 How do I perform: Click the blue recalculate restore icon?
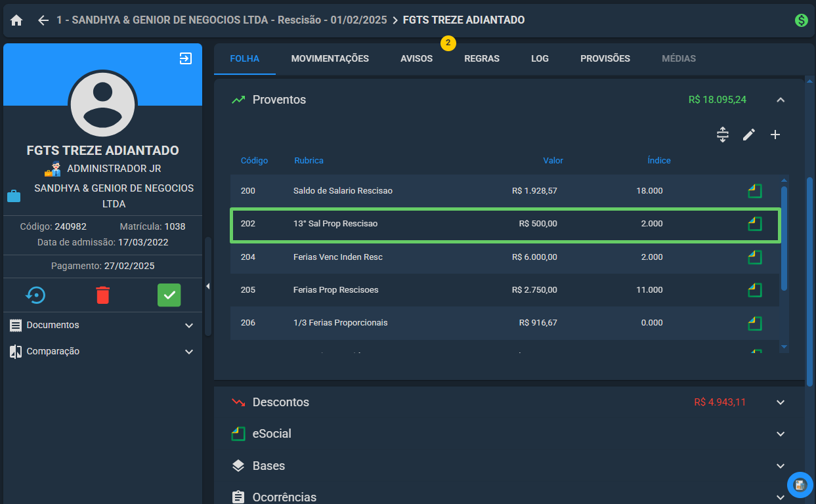coord(36,295)
